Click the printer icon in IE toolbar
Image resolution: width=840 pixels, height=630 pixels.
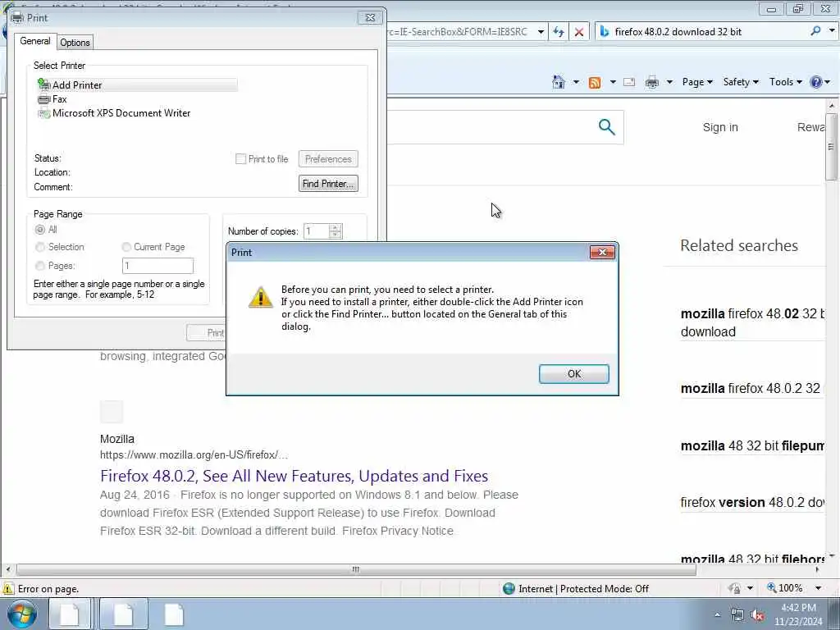(652, 82)
